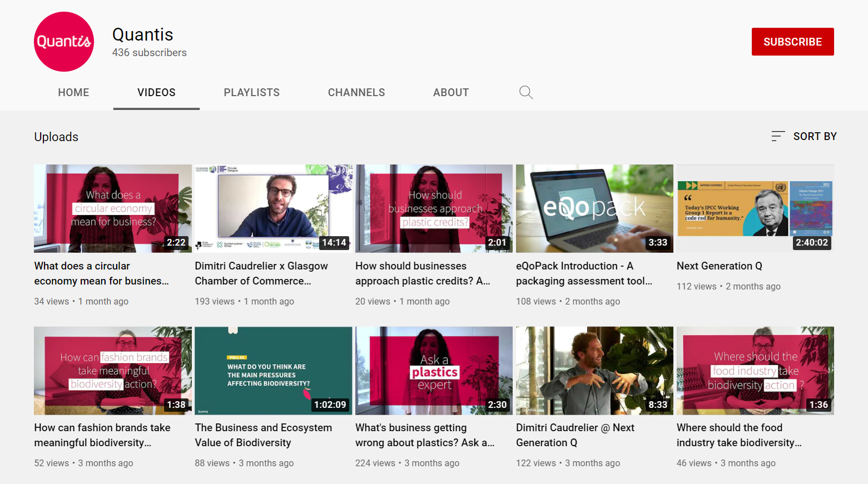The height and width of the screenshot is (484, 868).
Task: Open 'The Business and Ecosystem Value of Biodiversity'
Action: pyautogui.click(x=263, y=435)
